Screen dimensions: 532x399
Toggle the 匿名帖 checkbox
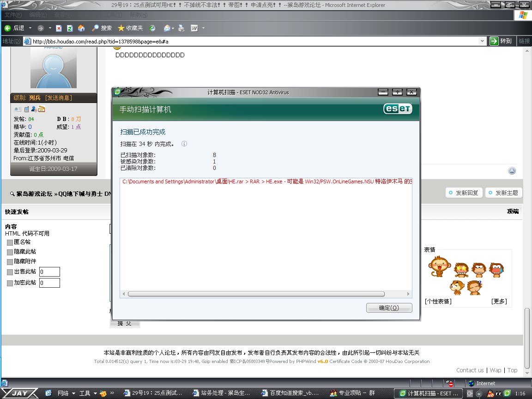pyautogui.click(x=10, y=242)
